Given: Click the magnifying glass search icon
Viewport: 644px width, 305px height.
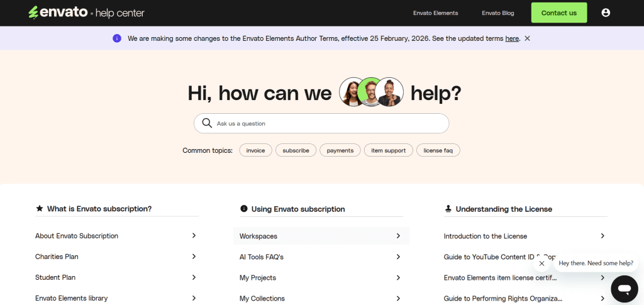Looking at the screenshot, I should [207, 123].
